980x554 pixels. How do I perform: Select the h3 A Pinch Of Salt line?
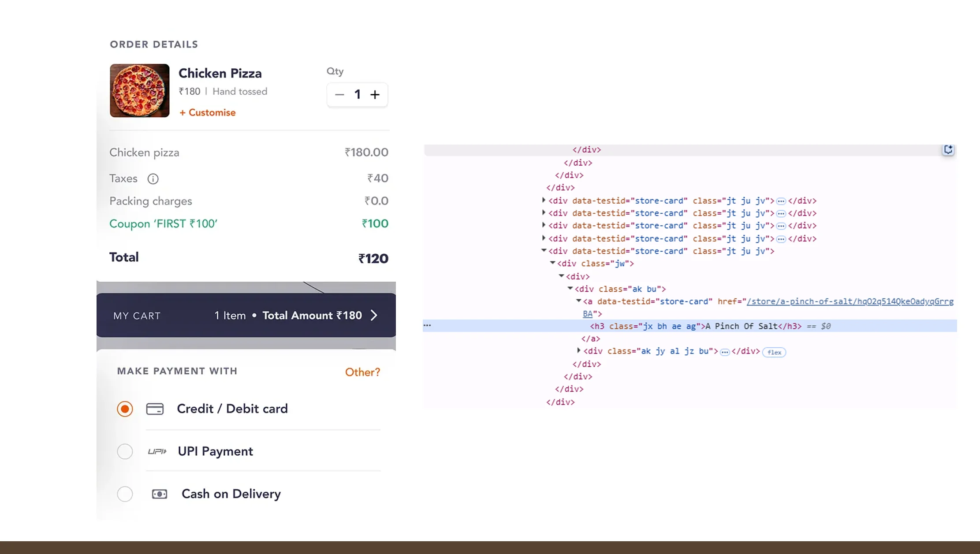click(x=689, y=326)
